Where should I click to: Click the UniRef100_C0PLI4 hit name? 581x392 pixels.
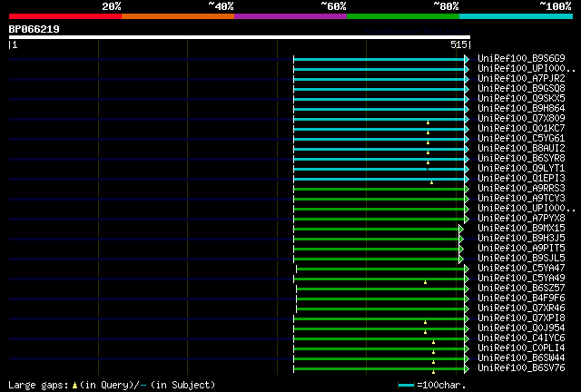click(x=521, y=348)
